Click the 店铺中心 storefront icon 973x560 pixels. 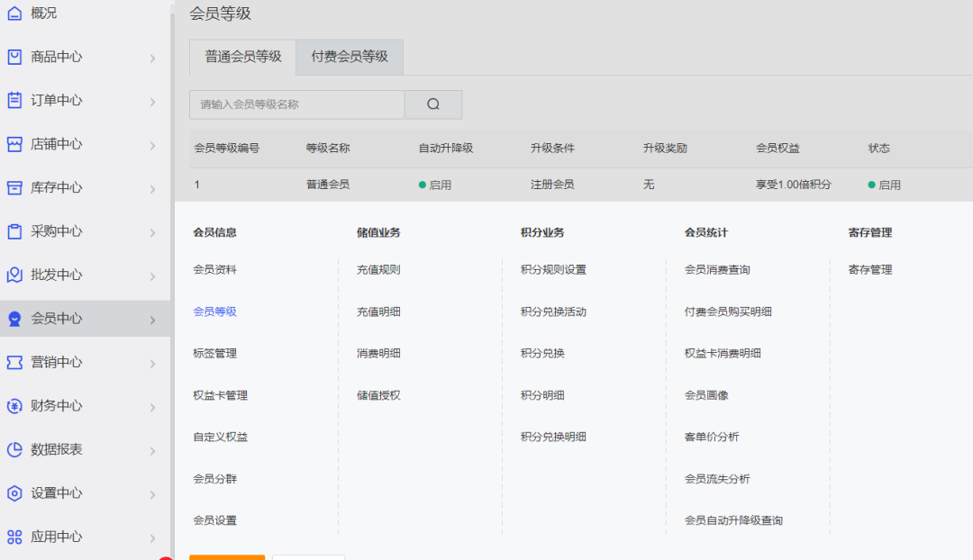click(x=14, y=144)
